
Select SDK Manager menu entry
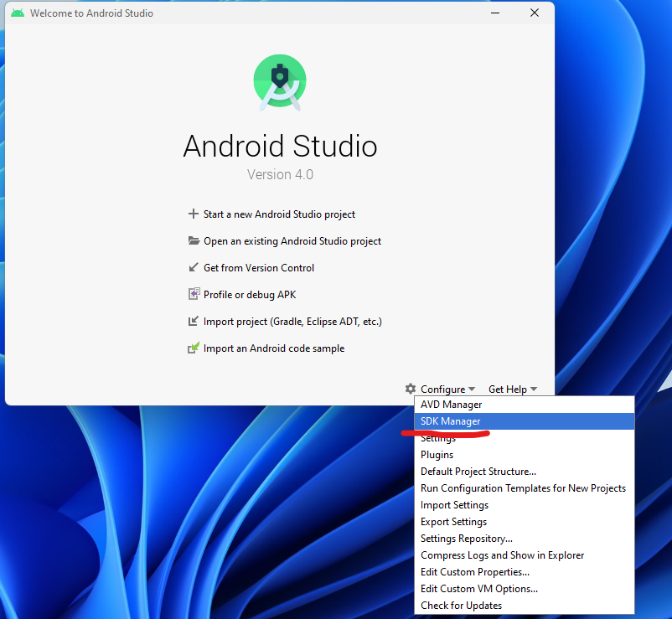pos(451,421)
